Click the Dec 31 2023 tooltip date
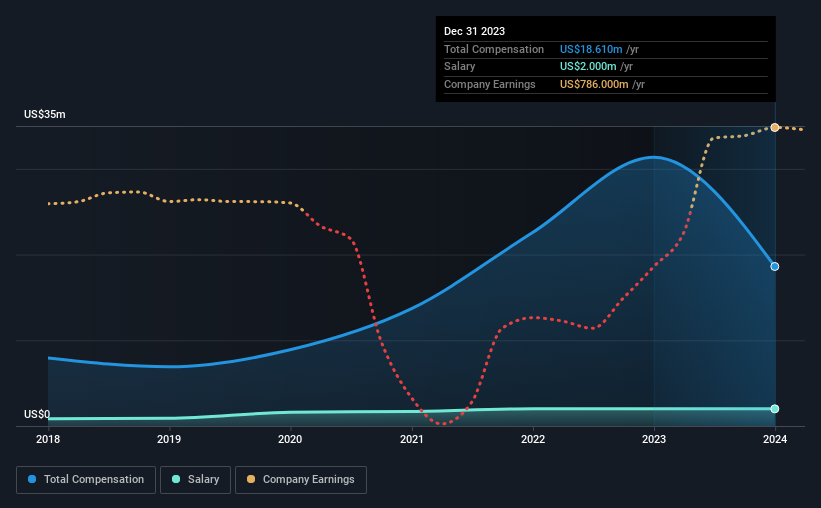The image size is (821, 508). click(x=474, y=31)
